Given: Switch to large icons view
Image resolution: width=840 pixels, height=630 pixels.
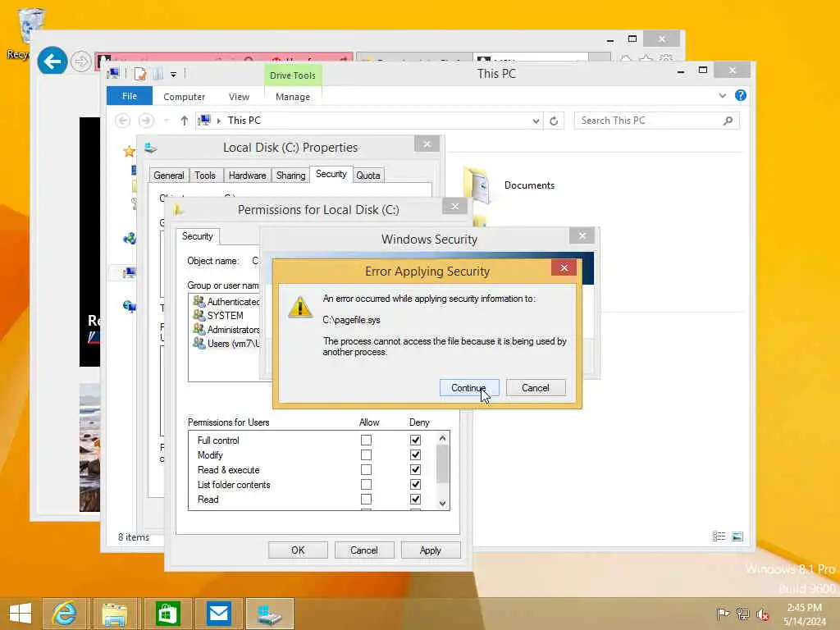Looking at the screenshot, I should [x=737, y=536].
